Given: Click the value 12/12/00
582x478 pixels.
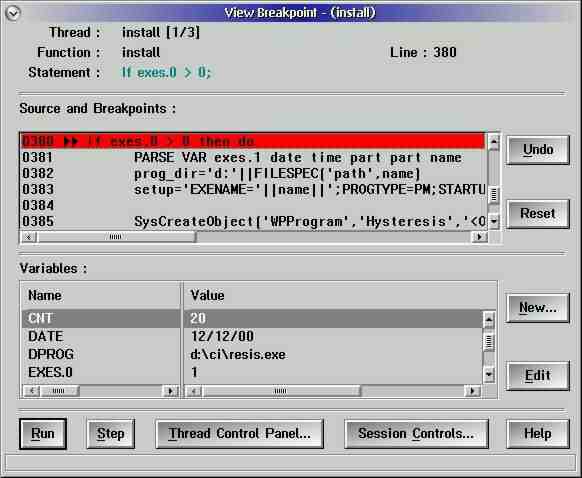Looking at the screenshot, I should pos(222,336).
